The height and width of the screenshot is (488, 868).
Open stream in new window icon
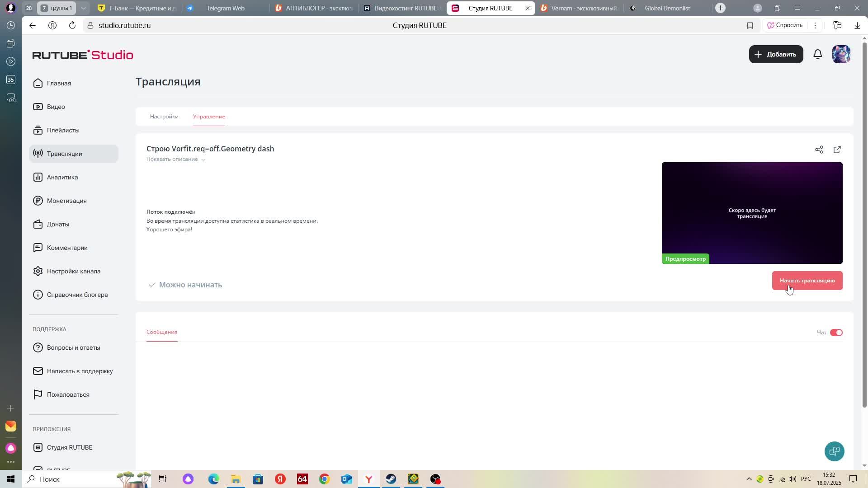click(x=837, y=150)
